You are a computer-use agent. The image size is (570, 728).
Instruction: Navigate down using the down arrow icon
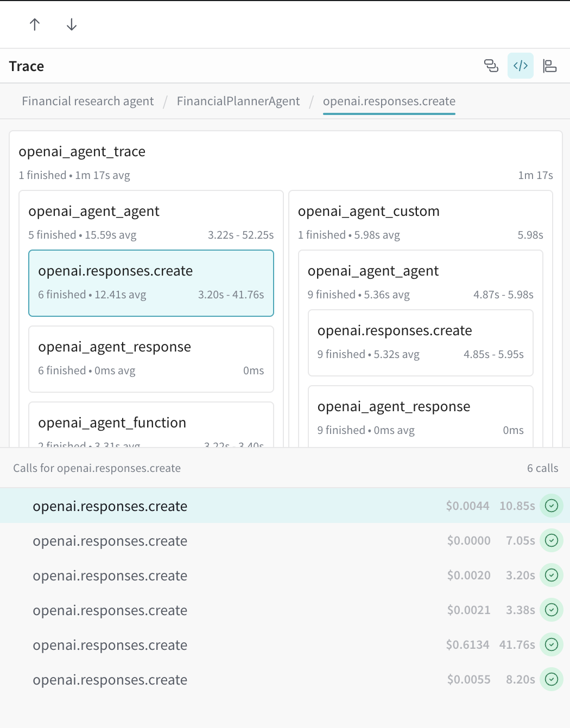[x=71, y=24]
